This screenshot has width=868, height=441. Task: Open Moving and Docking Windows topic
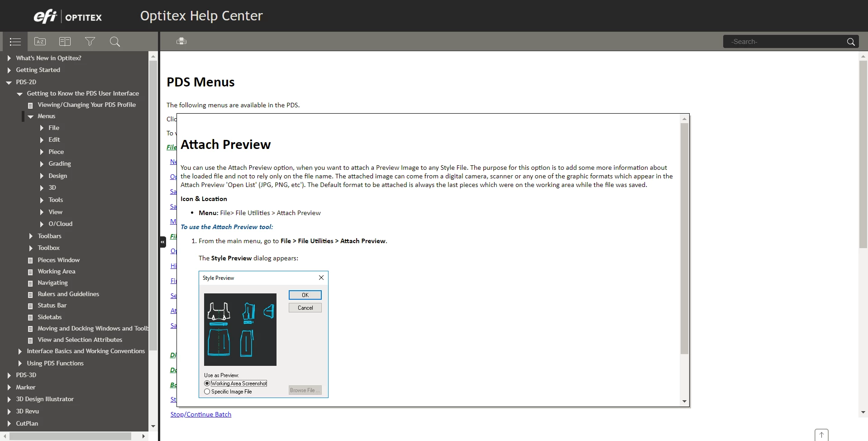(x=93, y=328)
